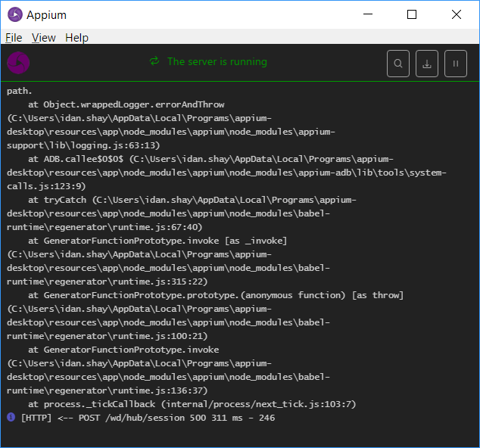Download raw logs using the download icon
The width and height of the screenshot is (480, 448).
pyautogui.click(x=427, y=64)
